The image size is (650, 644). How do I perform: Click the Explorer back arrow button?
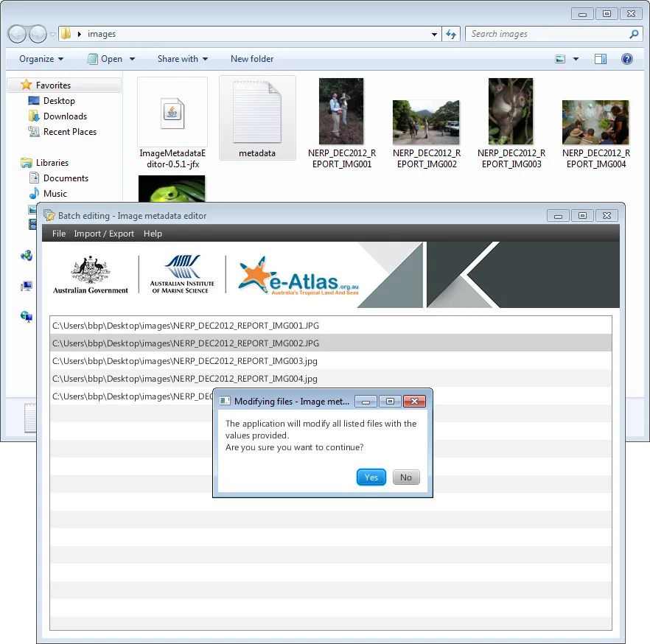18,34
